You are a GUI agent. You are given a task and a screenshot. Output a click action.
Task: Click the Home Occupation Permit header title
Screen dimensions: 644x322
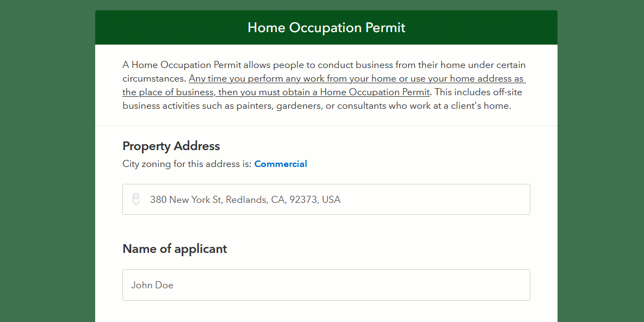pos(326,28)
